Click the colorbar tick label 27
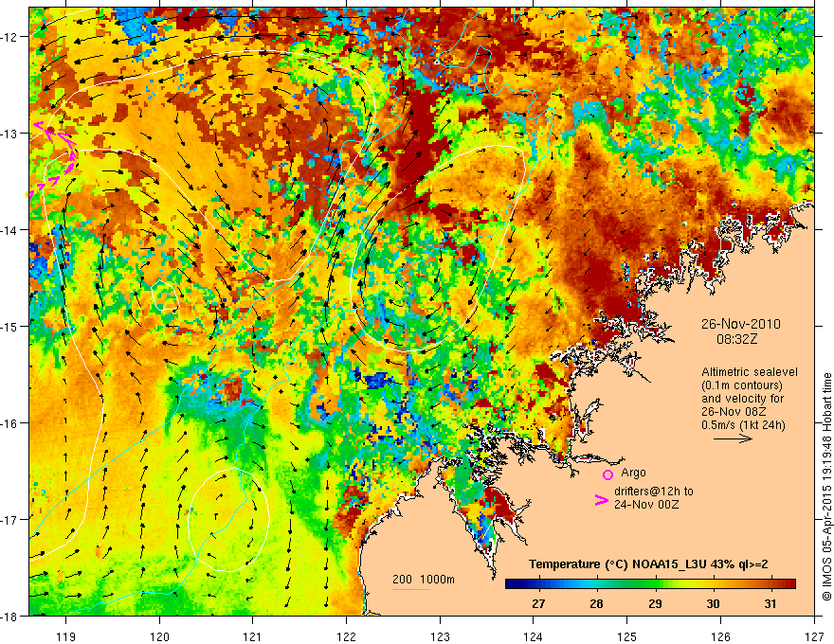Screen dimensions: 834x644 [x=539, y=604]
